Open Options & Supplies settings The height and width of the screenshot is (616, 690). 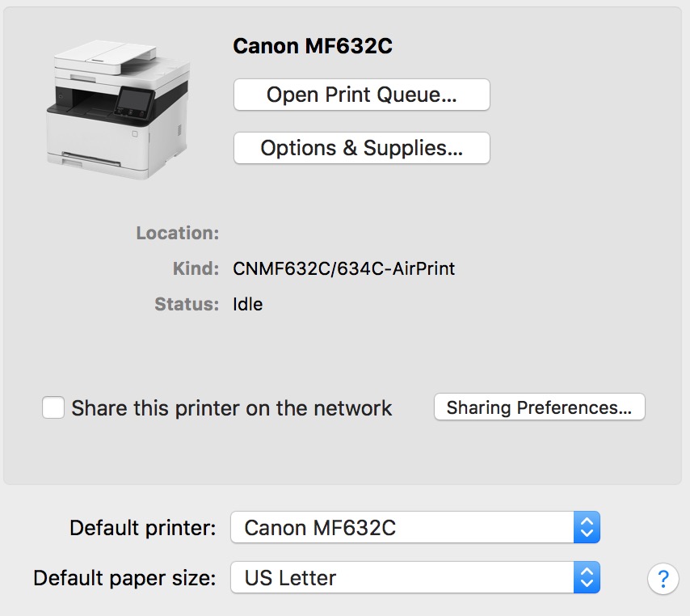(x=362, y=148)
